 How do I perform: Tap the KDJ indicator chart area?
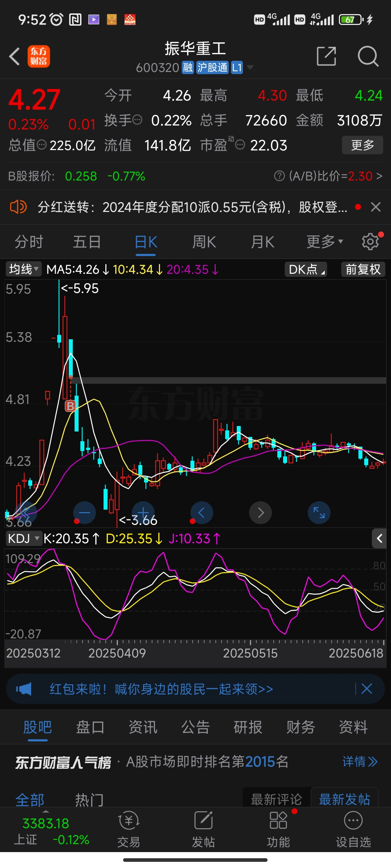pos(195,595)
